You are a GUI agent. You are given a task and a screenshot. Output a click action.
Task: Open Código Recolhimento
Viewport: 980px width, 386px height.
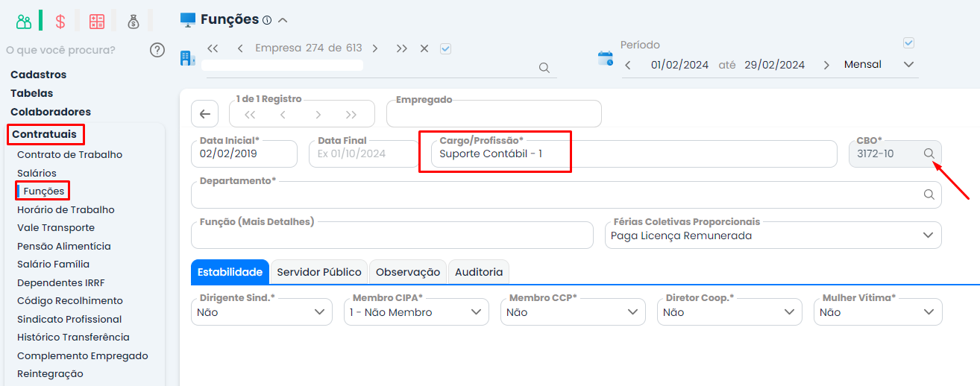70,300
